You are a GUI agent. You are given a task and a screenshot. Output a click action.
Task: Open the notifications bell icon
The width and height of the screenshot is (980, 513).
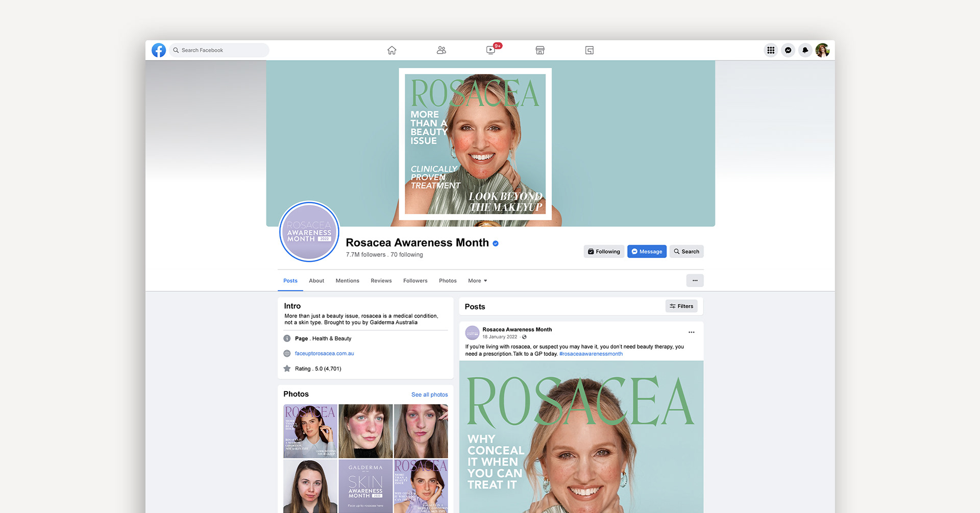click(x=805, y=50)
